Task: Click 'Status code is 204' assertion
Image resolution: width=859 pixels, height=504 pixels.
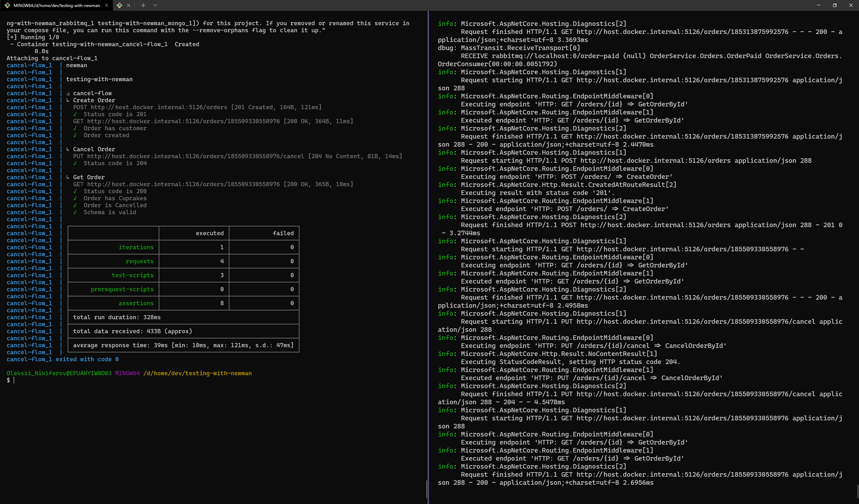Action: point(115,163)
